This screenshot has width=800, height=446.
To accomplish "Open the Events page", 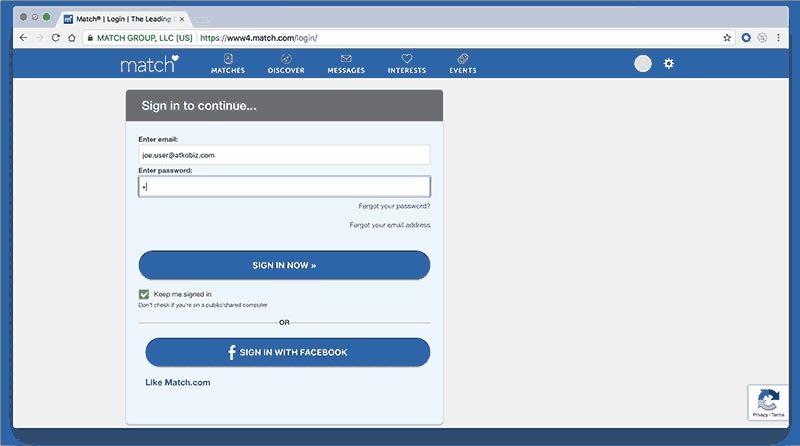I will coord(463,64).
